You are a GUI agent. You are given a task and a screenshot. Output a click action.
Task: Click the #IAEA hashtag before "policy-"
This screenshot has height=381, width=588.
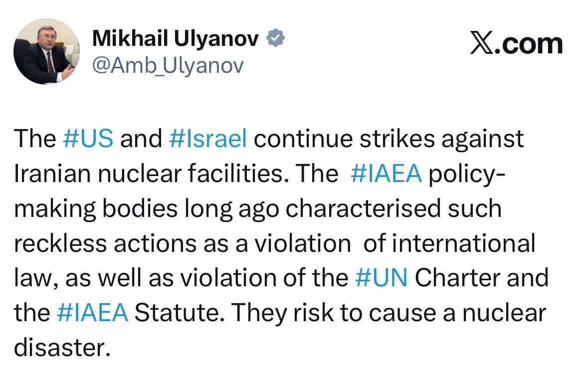pos(387,173)
